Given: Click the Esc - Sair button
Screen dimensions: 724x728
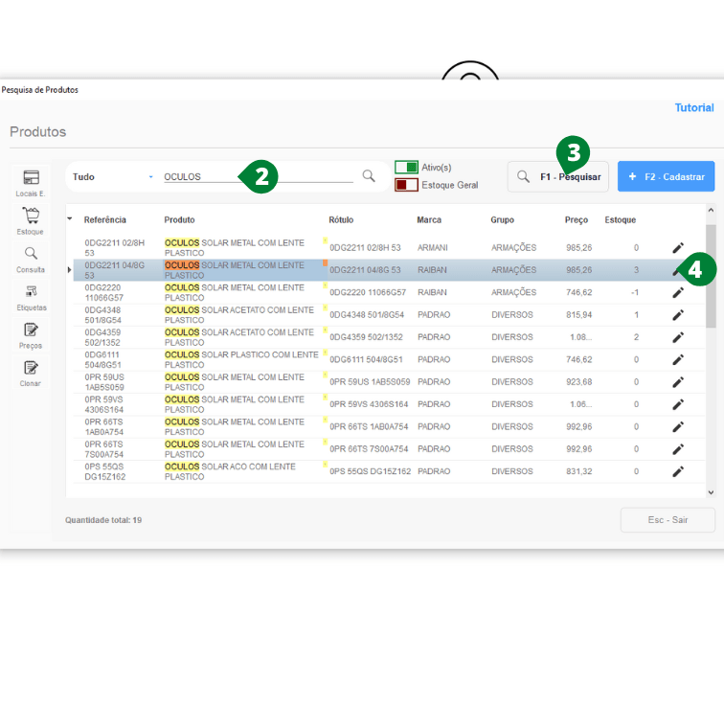Looking at the screenshot, I should [x=667, y=520].
